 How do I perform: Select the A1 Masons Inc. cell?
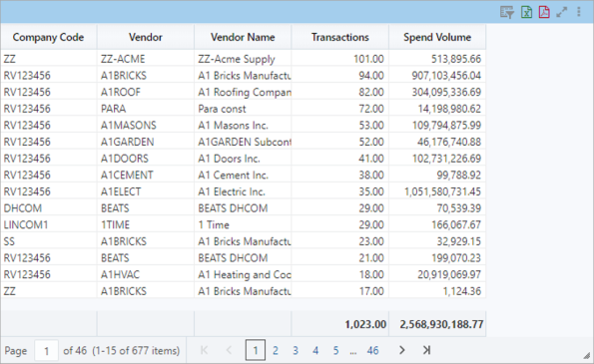pos(243,126)
